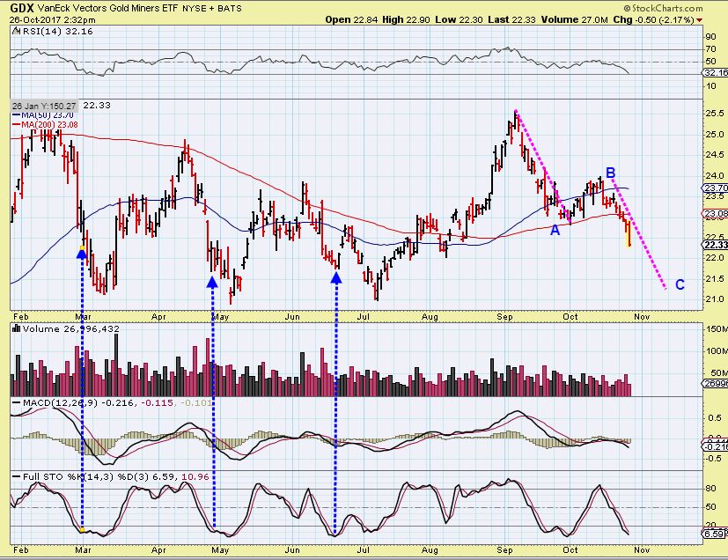728x560 pixels.
Task: Click the 23.08 price axis tag
Action: coord(716,214)
